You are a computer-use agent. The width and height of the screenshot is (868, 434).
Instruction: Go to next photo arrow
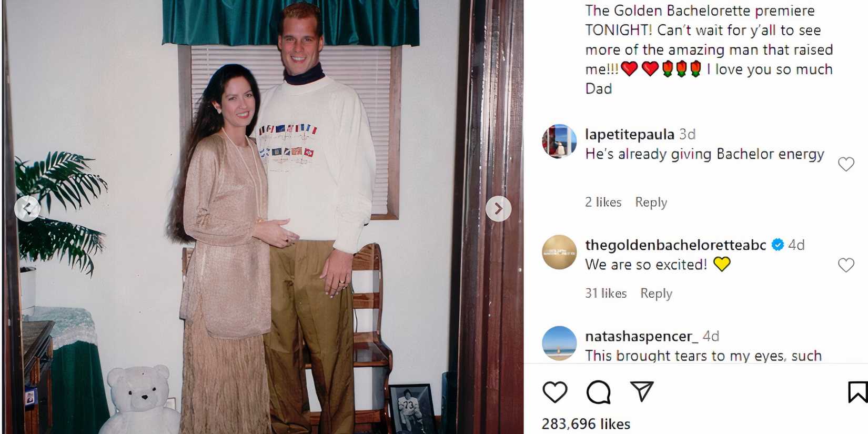tap(498, 209)
